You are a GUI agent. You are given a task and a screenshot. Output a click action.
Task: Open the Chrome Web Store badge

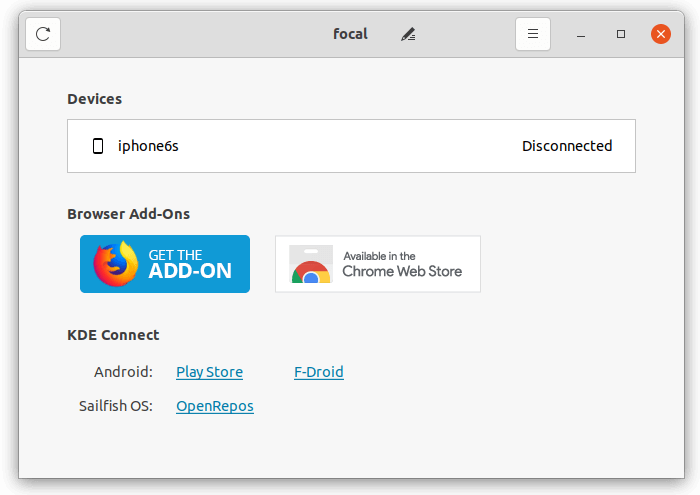(378, 264)
